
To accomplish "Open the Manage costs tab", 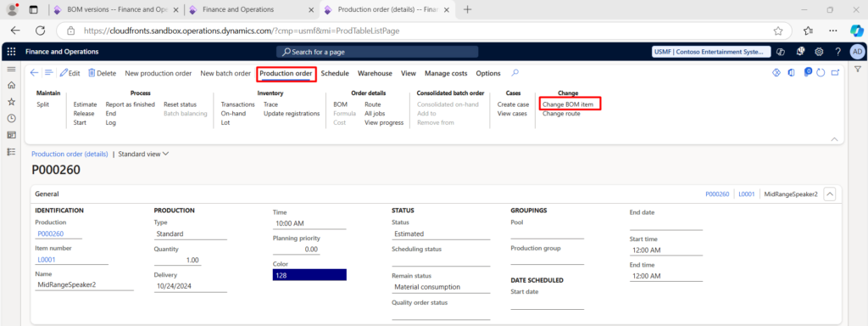I will tap(446, 73).
